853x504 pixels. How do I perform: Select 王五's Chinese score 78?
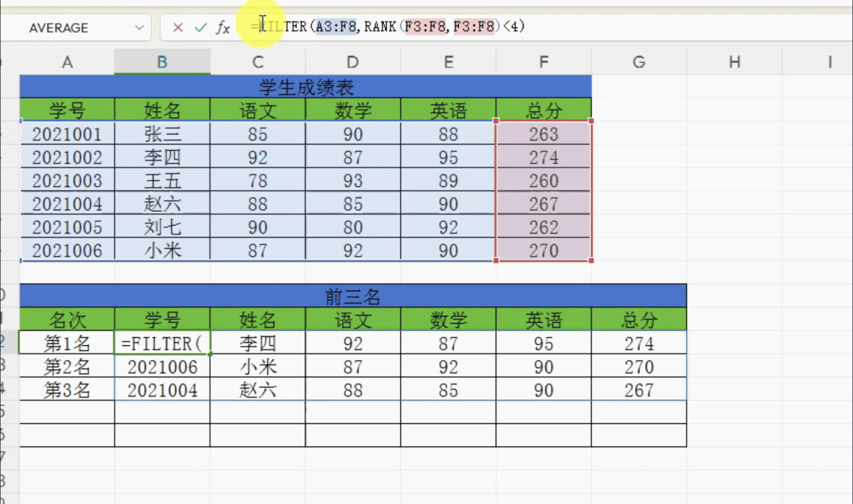pyautogui.click(x=258, y=180)
